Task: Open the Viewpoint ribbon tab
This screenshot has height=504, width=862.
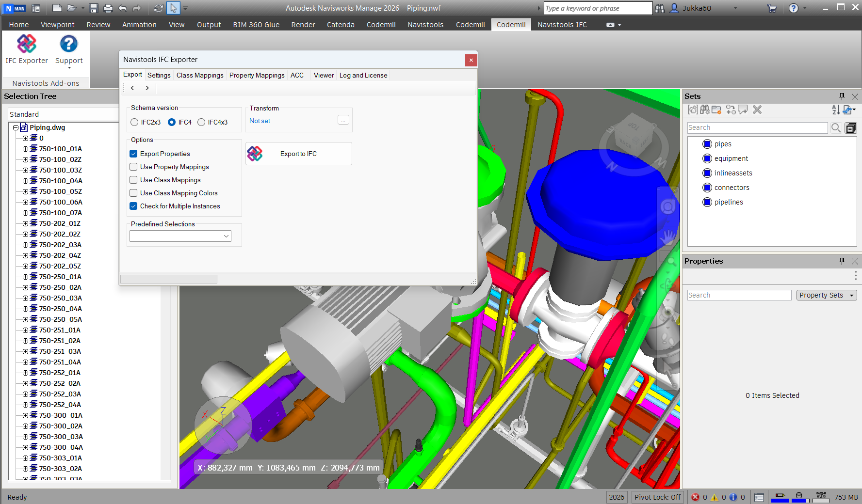Action: 57,25
